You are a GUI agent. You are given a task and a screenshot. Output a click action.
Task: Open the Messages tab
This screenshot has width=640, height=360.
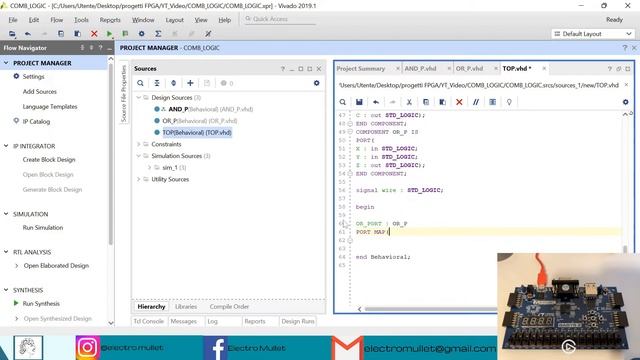184,322
